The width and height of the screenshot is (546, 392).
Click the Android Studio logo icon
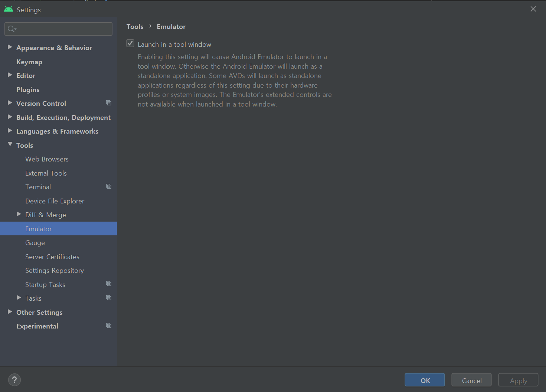click(9, 9)
